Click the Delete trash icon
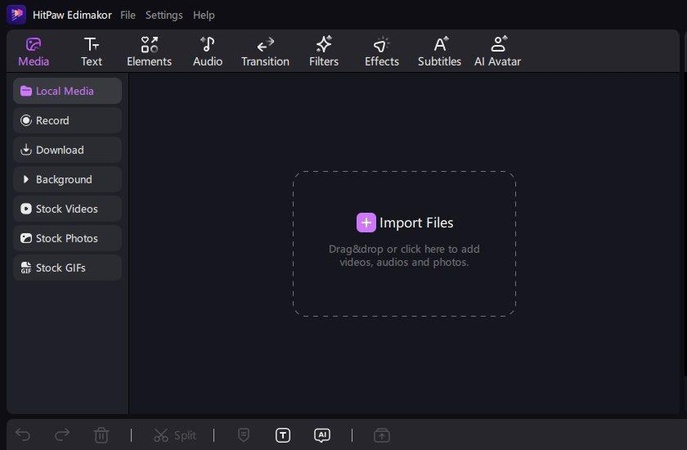 pyautogui.click(x=101, y=435)
